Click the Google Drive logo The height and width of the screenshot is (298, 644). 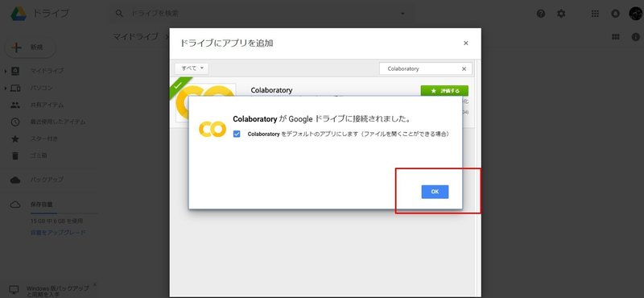point(19,14)
